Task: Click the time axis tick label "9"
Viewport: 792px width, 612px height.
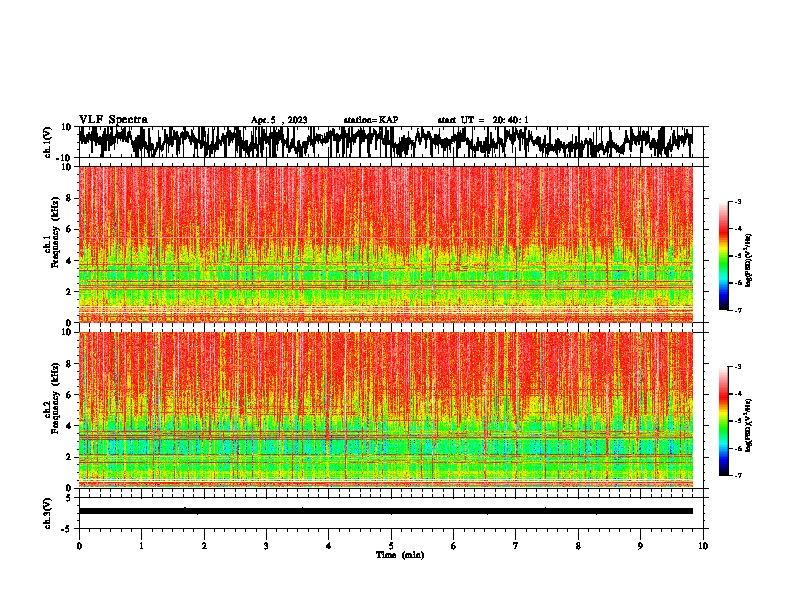Action: click(640, 546)
